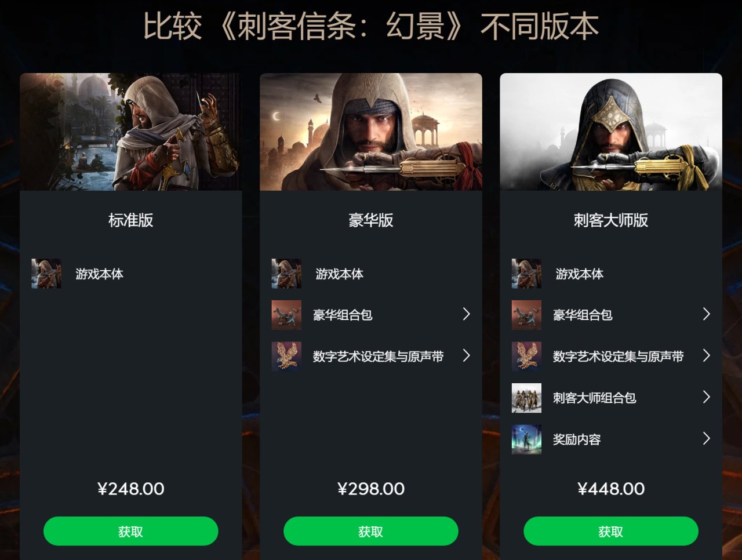Screen dimensions: 742x560
Task: Click the 奖励内容 icon
Action: coord(526,439)
